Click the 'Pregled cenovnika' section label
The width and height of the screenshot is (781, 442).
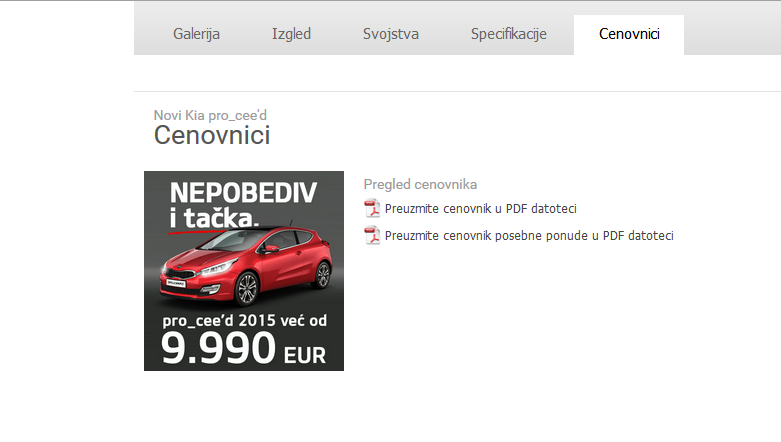420,184
